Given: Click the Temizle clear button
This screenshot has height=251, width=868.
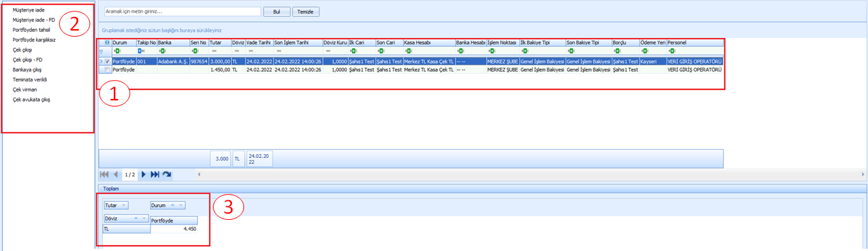Looking at the screenshot, I should pos(306,12).
